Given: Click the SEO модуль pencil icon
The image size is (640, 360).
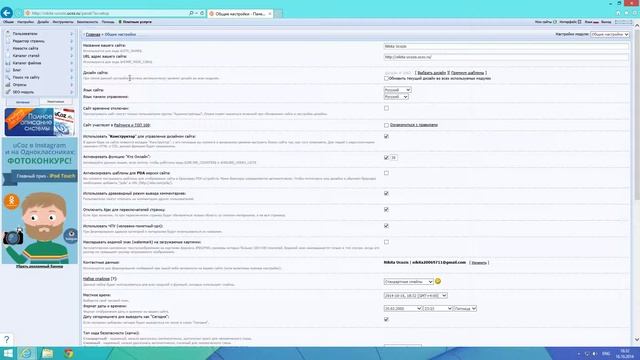Looking at the screenshot, I should [8, 92].
